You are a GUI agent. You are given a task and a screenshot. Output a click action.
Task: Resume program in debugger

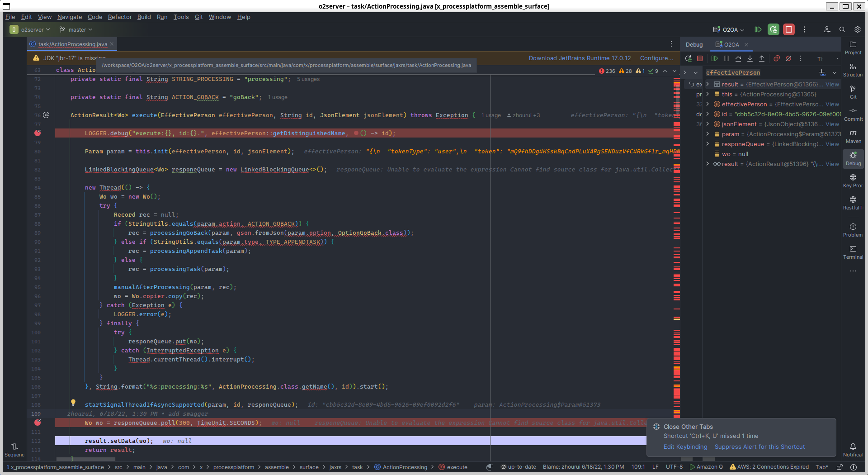pos(714,58)
